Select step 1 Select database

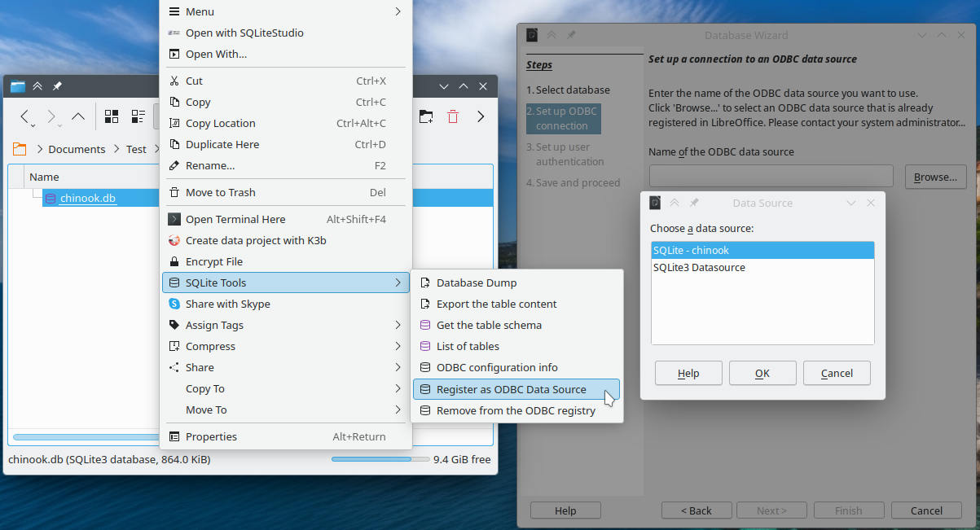[568, 90]
